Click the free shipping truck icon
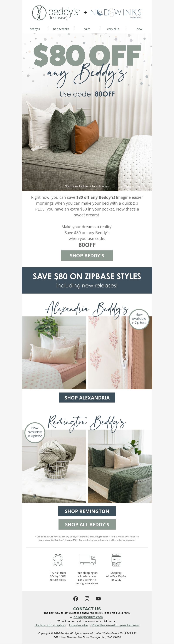174x644 pixels. [x=87, y=560]
